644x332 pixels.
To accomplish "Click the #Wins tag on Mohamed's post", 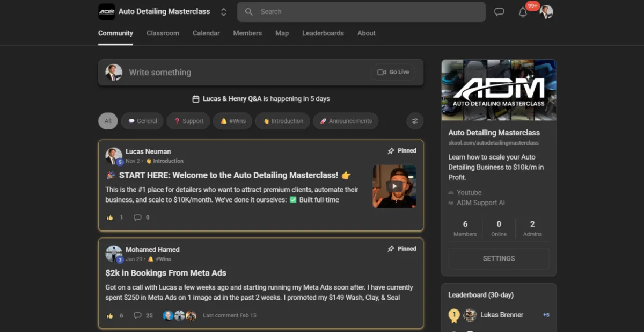I will click(159, 259).
